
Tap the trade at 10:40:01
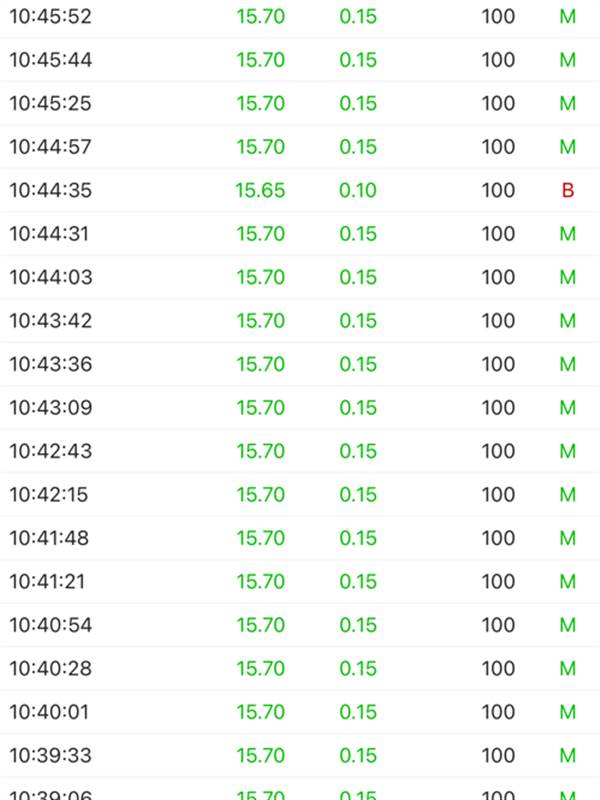(300, 712)
